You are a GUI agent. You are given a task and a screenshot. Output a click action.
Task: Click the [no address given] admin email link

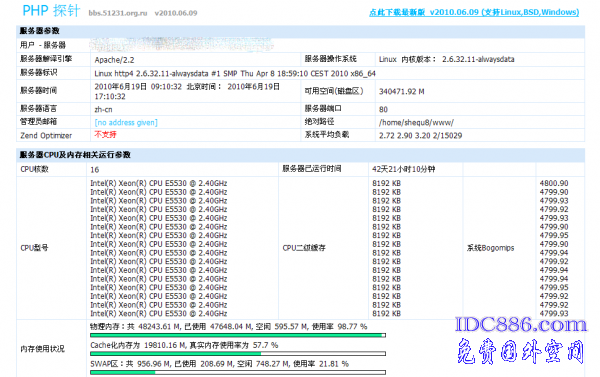tap(126, 122)
